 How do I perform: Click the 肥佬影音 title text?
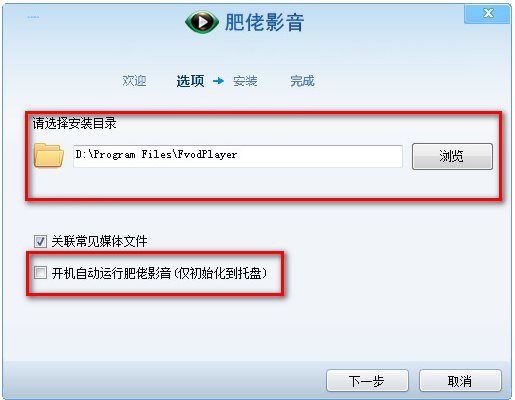(x=264, y=22)
